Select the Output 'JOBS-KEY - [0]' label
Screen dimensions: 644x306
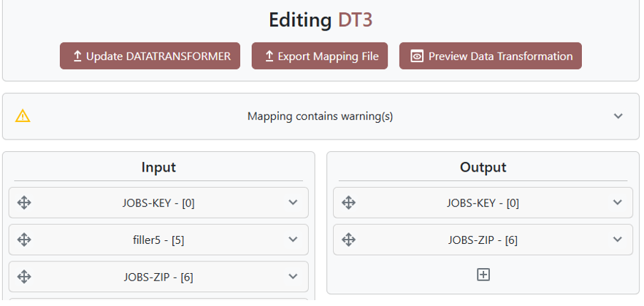tap(483, 203)
